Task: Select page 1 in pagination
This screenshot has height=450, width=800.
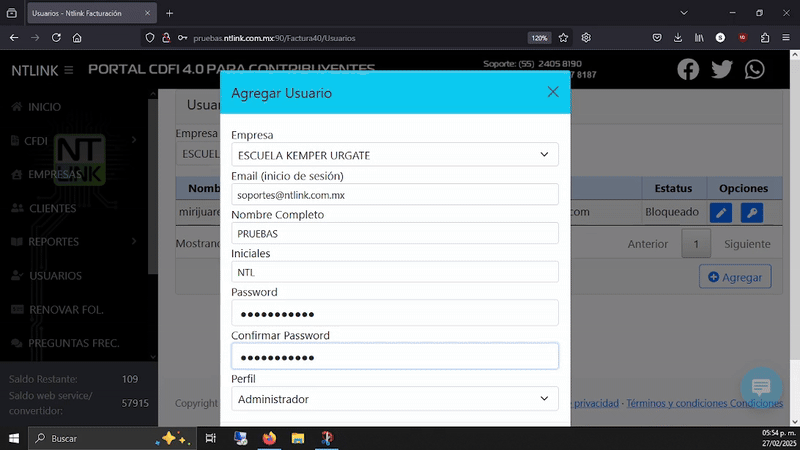Action: [x=696, y=244]
